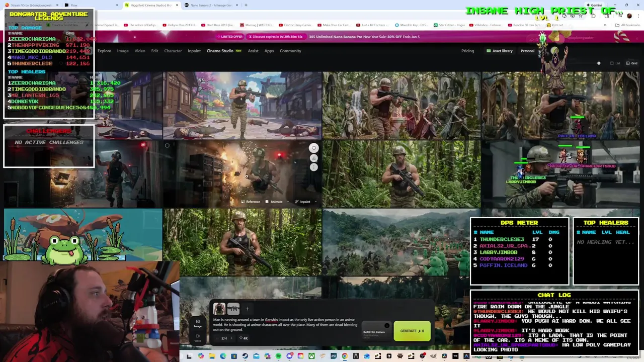Increase the image count with plus
The width and height of the screenshot is (644, 362).
coord(231,338)
